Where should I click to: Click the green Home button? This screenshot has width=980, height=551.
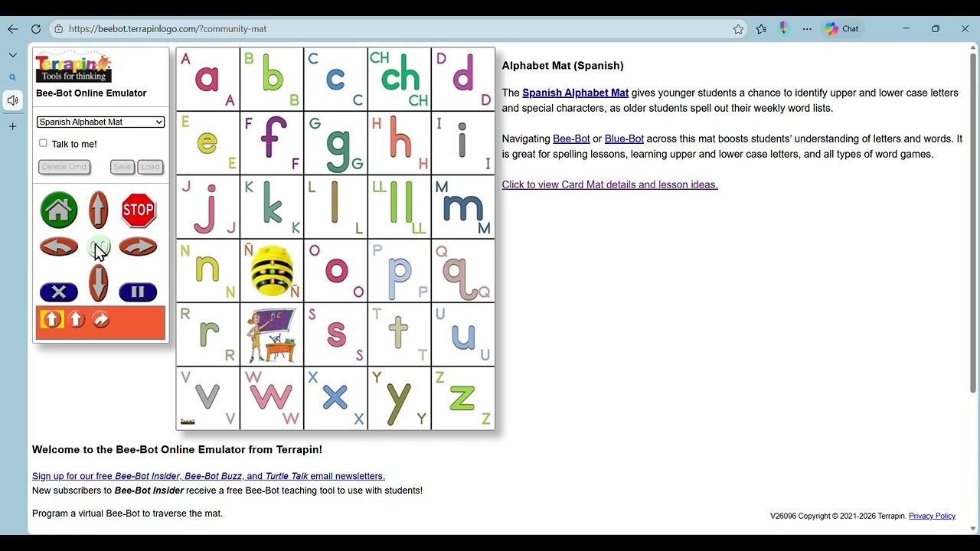tap(59, 210)
